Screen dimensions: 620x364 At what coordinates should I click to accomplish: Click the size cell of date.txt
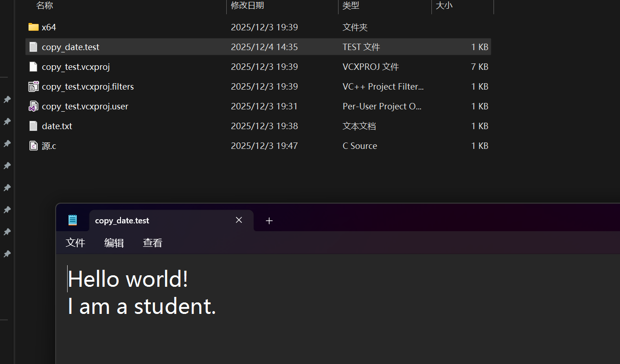tap(480, 126)
